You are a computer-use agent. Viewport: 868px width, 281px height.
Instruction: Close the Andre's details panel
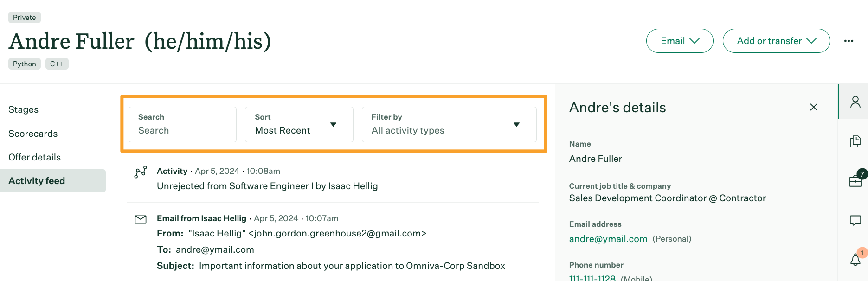(813, 107)
